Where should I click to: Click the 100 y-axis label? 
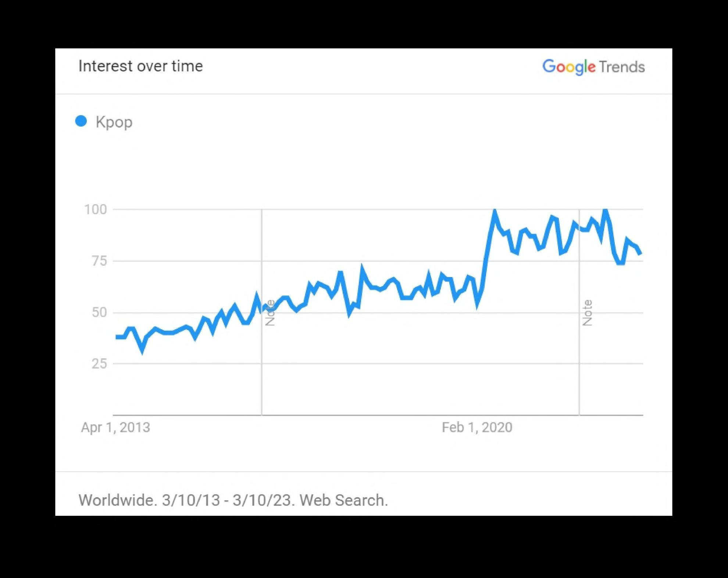click(x=95, y=209)
